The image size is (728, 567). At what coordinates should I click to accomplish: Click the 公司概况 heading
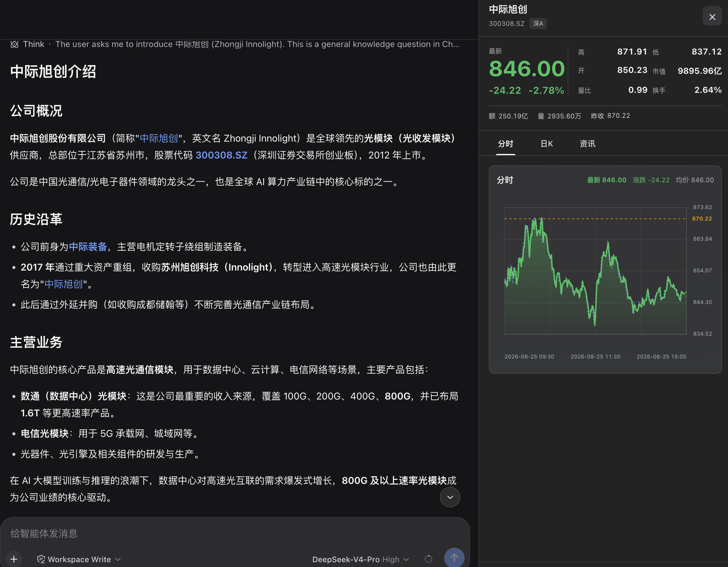click(x=36, y=111)
